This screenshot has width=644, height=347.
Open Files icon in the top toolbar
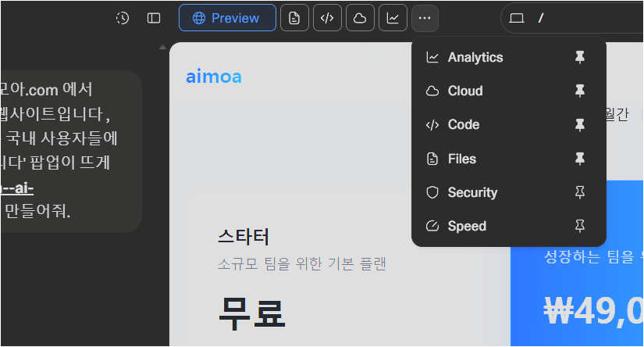pyautogui.click(x=295, y=18)
